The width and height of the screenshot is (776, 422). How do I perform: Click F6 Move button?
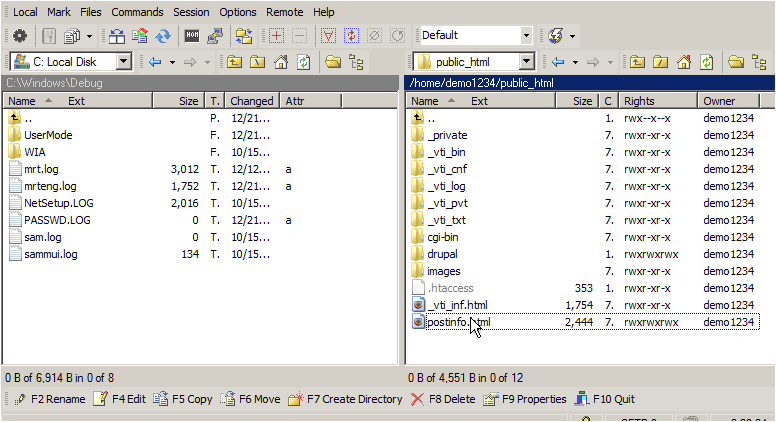250,399
